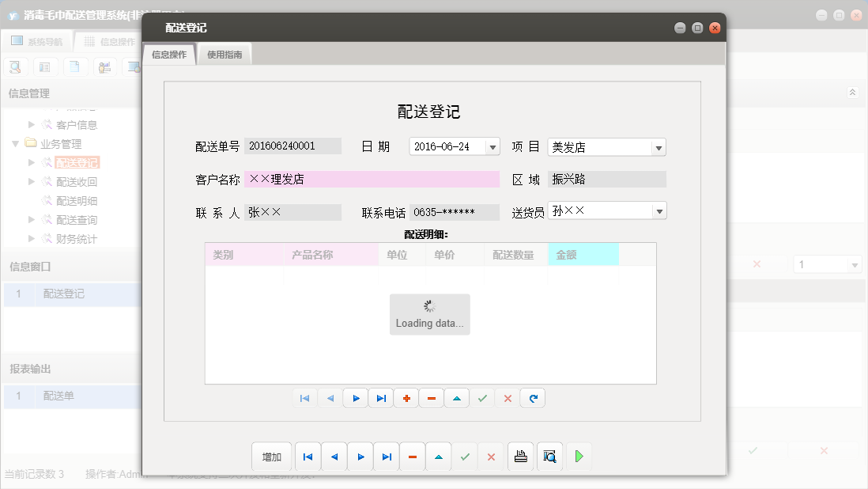Open the 送货员 dropdown showing 孙××

click(x=659, y=210)
